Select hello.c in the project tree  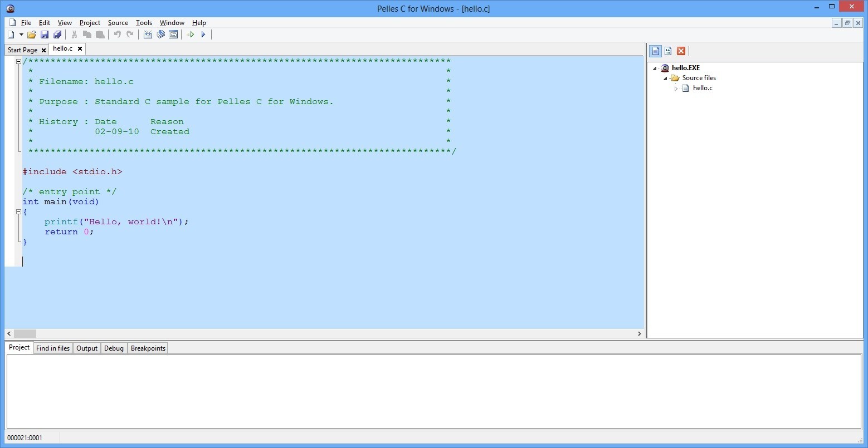(703, 88)
